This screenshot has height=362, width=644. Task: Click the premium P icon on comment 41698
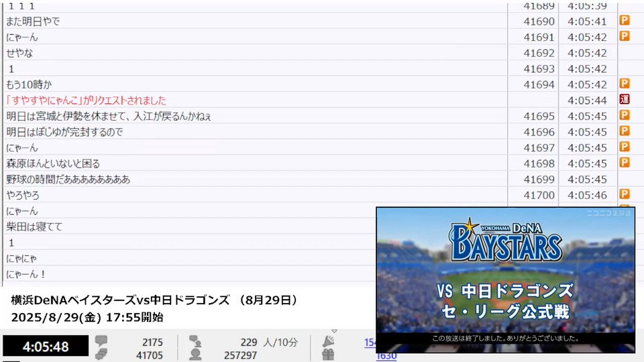625,162
